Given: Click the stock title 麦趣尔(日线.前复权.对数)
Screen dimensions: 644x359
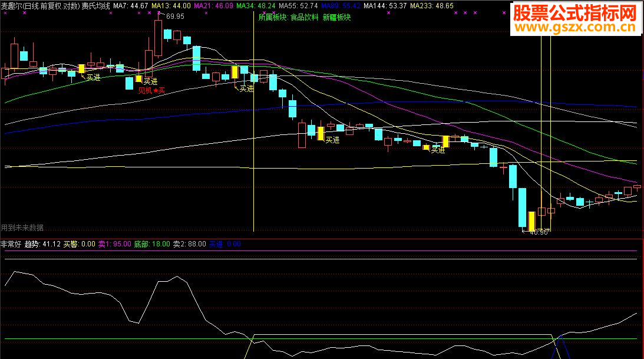Looking at the screenshot, I should (40, 6).
